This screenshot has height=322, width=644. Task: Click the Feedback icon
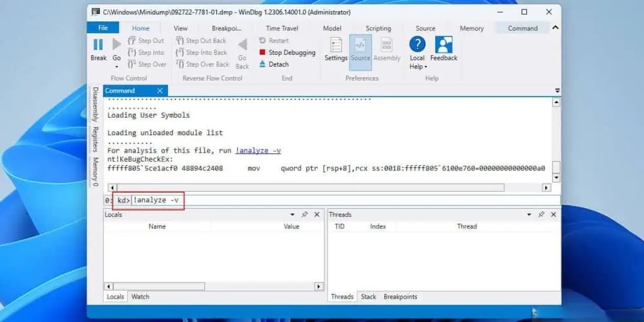pyautogui.click(x=443, y=45)
